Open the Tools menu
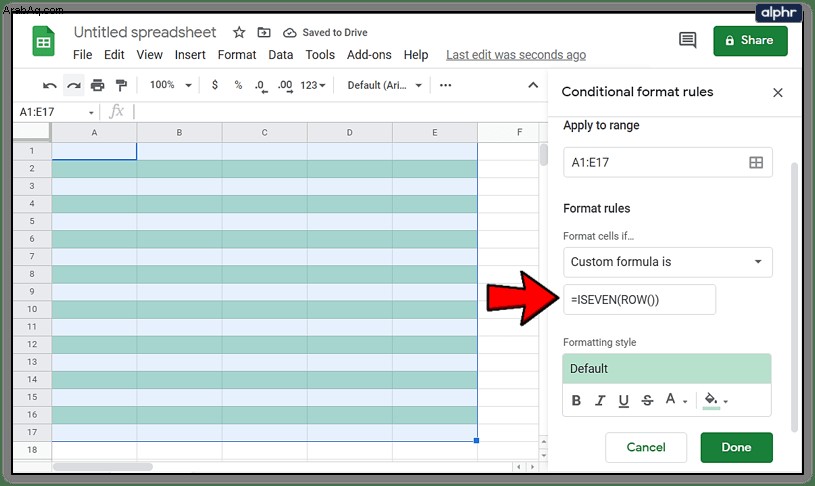815x486 pixels. click(320, 55)
